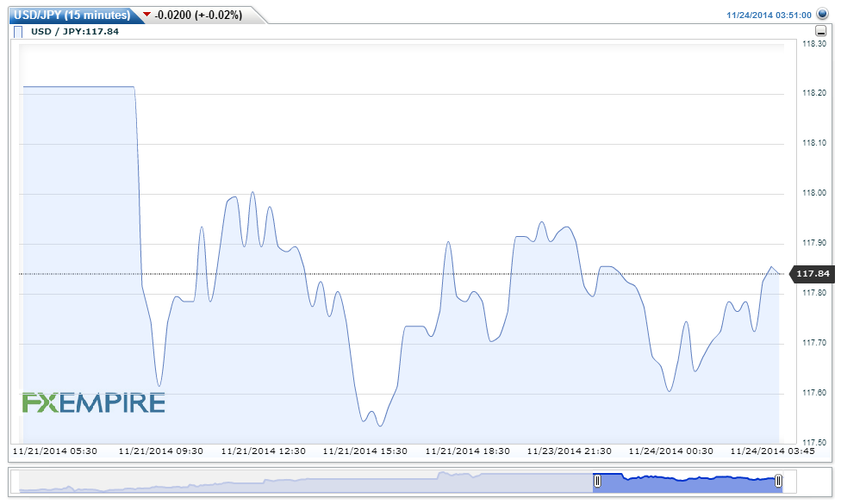The image size is (841, 504).
Task: Click the 11/21/2014 18:30 axis label
Action: point(468,451)
